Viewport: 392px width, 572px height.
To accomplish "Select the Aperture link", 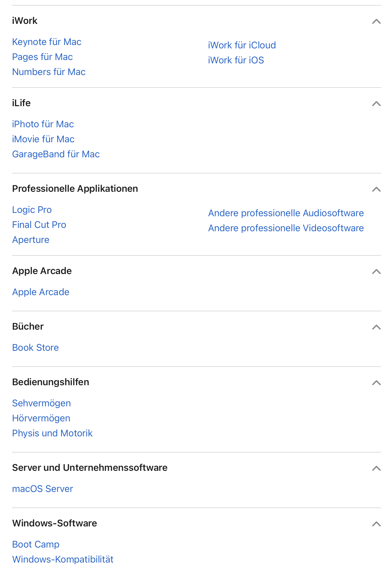I will (31, 240).
